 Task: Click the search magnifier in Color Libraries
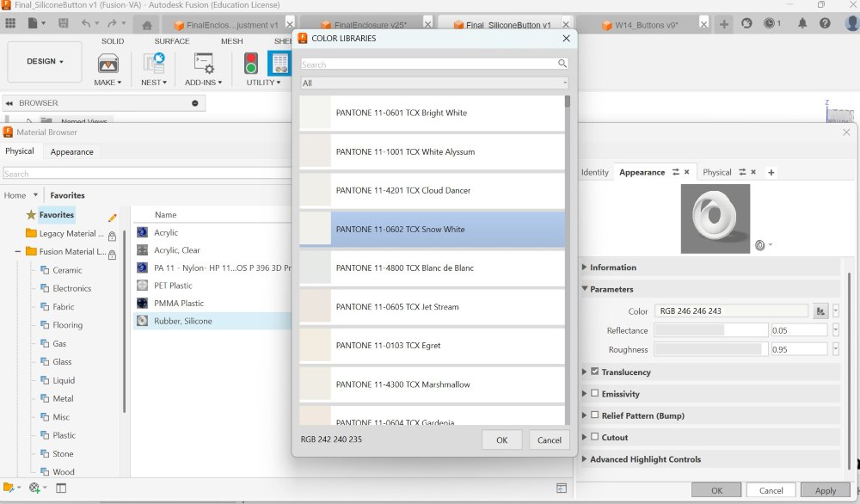click(562, 64)
